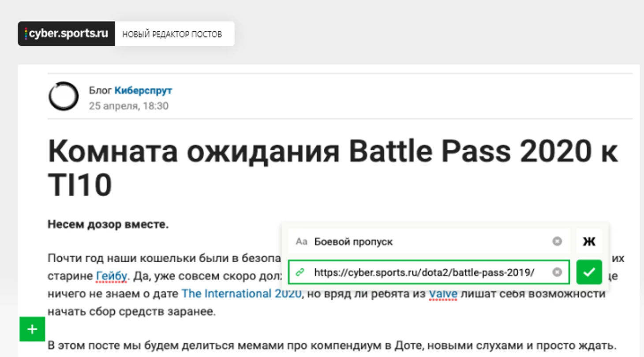Click the Aa icon in the link text field
The image size is (644, 357).
301,242
